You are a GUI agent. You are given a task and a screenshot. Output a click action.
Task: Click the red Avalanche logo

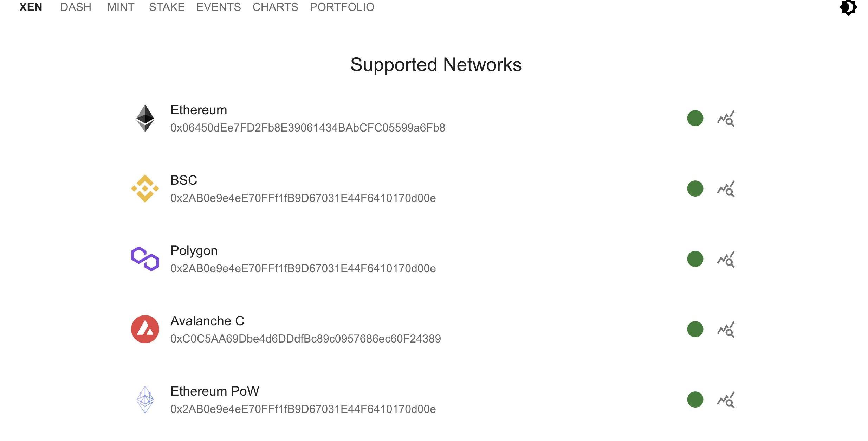[145, 329]
